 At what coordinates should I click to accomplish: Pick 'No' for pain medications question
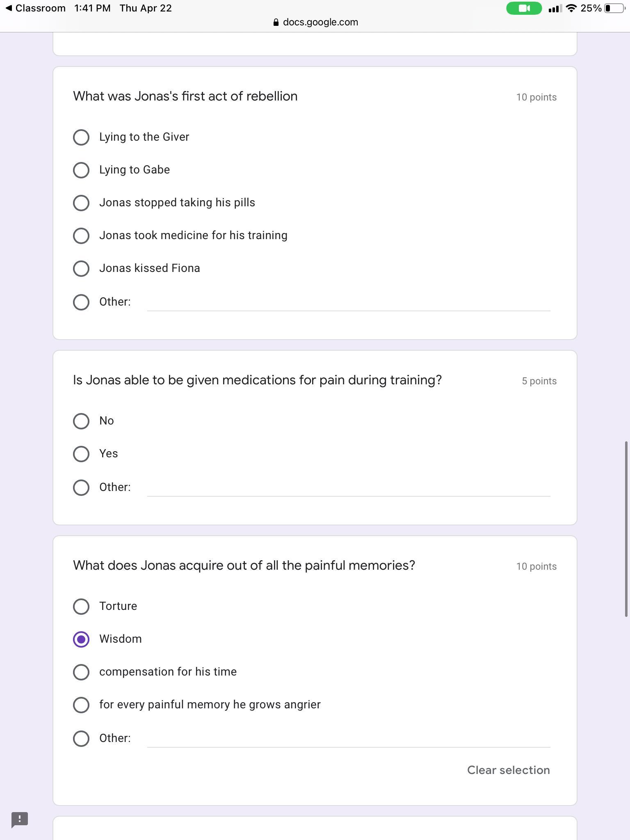[x=81, y=421]
